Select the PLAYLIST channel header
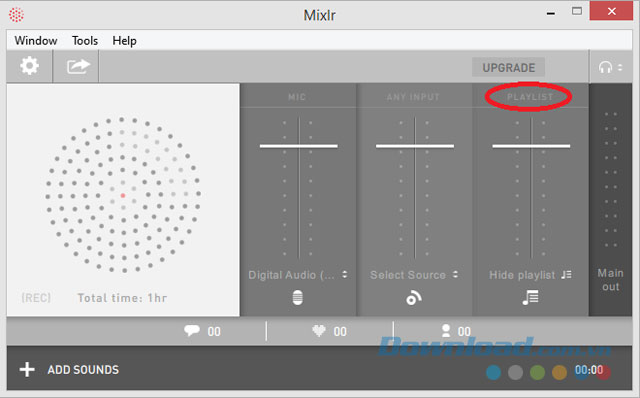 click(530, 97)
